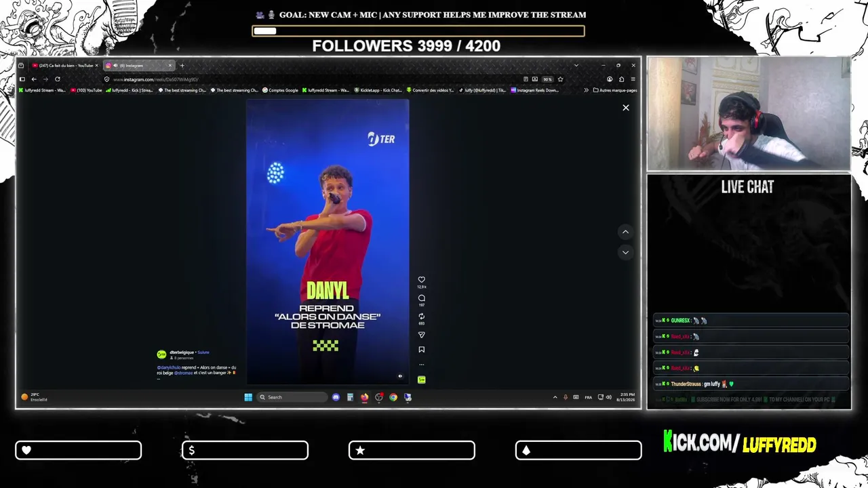Go to the previous reel with up chevron
The image size is (868, 488).
[x=625, y=232]
